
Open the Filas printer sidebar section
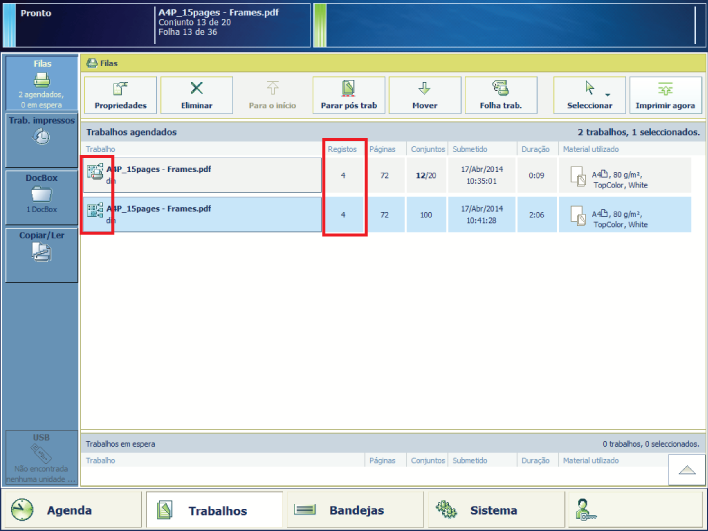[x=42, y=83]
